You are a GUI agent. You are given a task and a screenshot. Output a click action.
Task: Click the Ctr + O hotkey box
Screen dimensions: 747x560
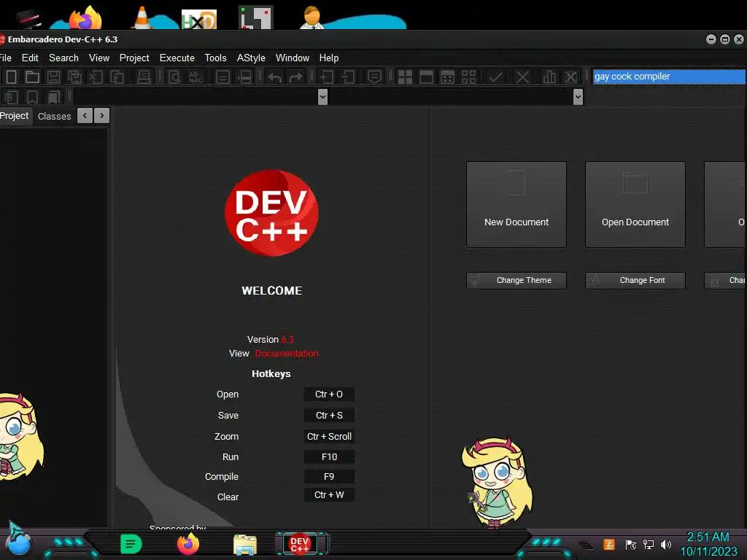tap(329, 394)
